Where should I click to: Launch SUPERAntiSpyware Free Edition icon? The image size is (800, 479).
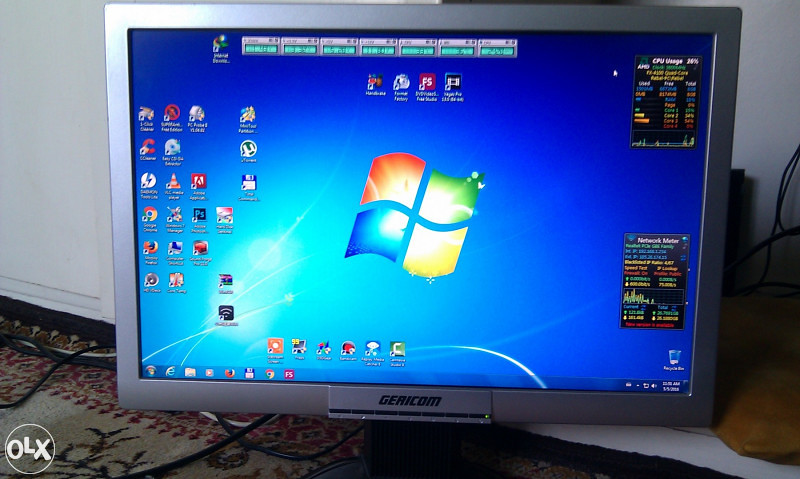coord(172,118)
